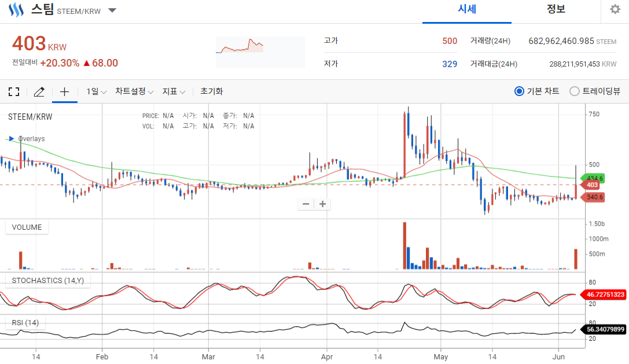Select the 트레이딩뷰 radio button
The width and height of the screenshot is (629, 364).
tap(575, 91)
